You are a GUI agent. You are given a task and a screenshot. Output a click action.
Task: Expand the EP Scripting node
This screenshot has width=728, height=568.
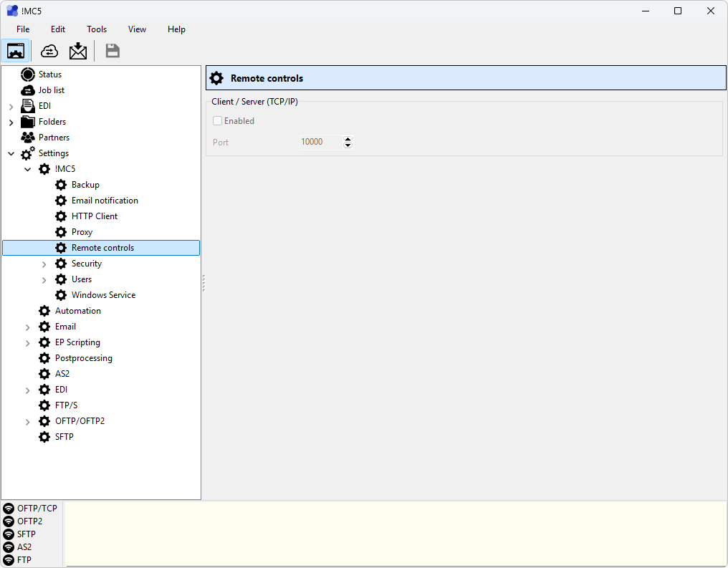point(27,343)
